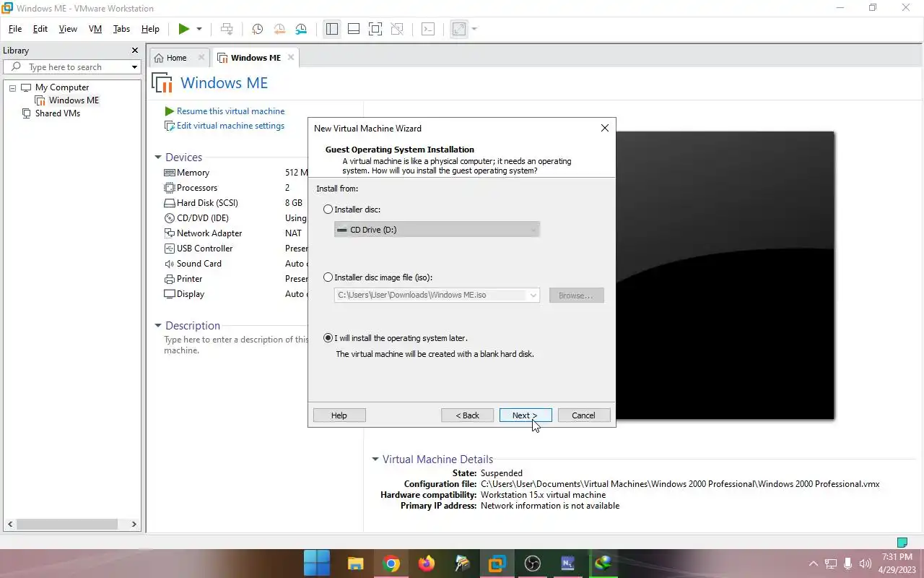Click the Revert to snapshot icon

(x=279, y=29)
